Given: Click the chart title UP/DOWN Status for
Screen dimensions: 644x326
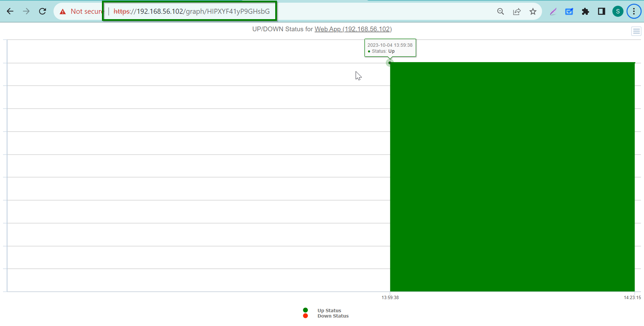Looking at the screenshot, I should coord(283,29).
